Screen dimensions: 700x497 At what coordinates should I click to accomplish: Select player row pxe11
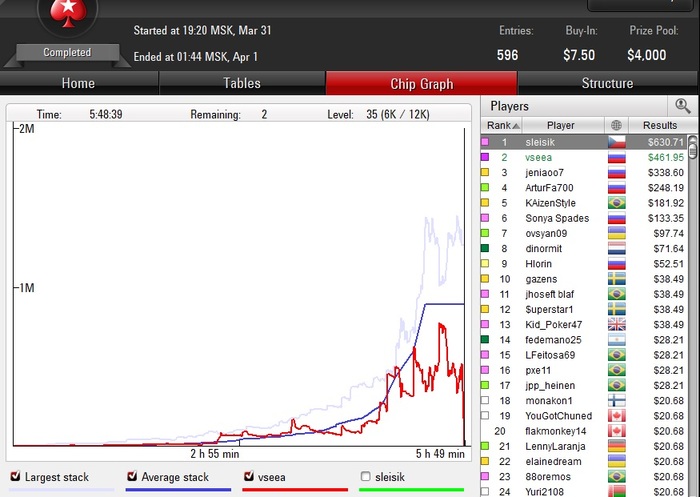coord(584,370)
